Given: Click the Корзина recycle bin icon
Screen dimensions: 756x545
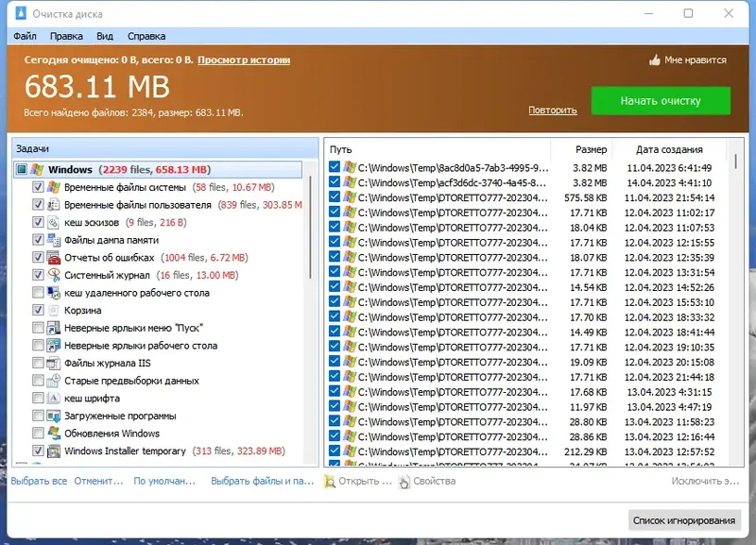Looking at the screenshot, I should click(54, 311).
